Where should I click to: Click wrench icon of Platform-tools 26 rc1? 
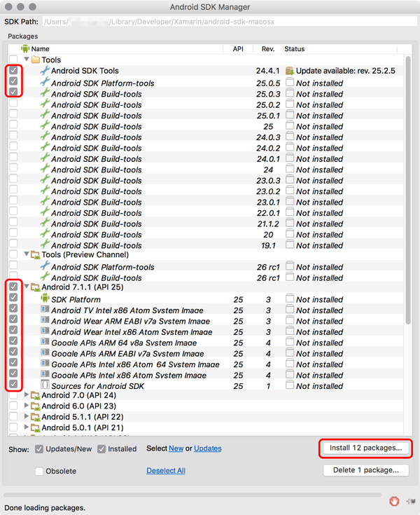45,266
